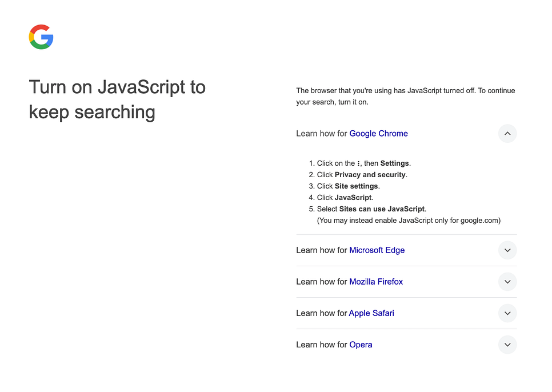Click the "Privacy and security" step text
Viewport: 552px width, 392px height.
click(370, 175)
